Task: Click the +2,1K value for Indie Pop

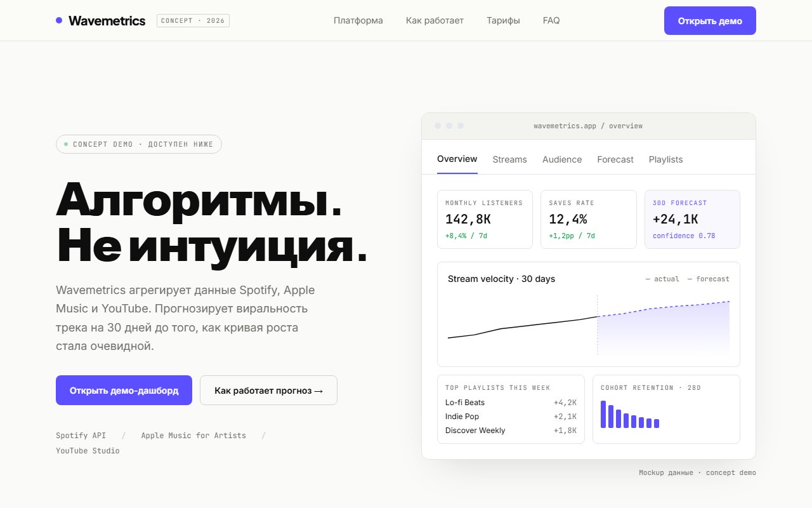Action: click(x=565, y=417)
